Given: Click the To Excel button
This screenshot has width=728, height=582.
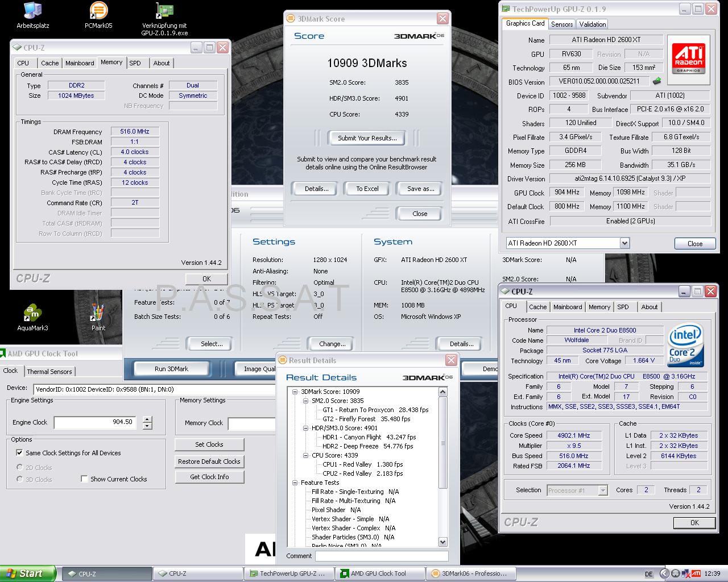Looking at the screenshot, I should (367, 189).
